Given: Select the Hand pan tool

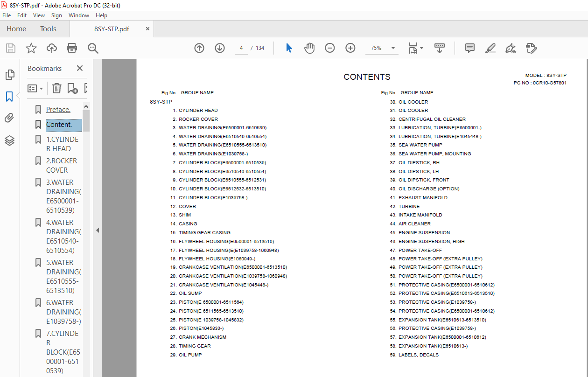Looking at the screenshot, I should 309,48.
